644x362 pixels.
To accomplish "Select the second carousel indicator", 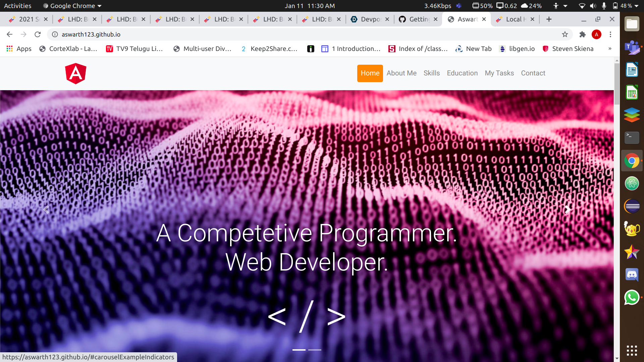I will (315, 350).
